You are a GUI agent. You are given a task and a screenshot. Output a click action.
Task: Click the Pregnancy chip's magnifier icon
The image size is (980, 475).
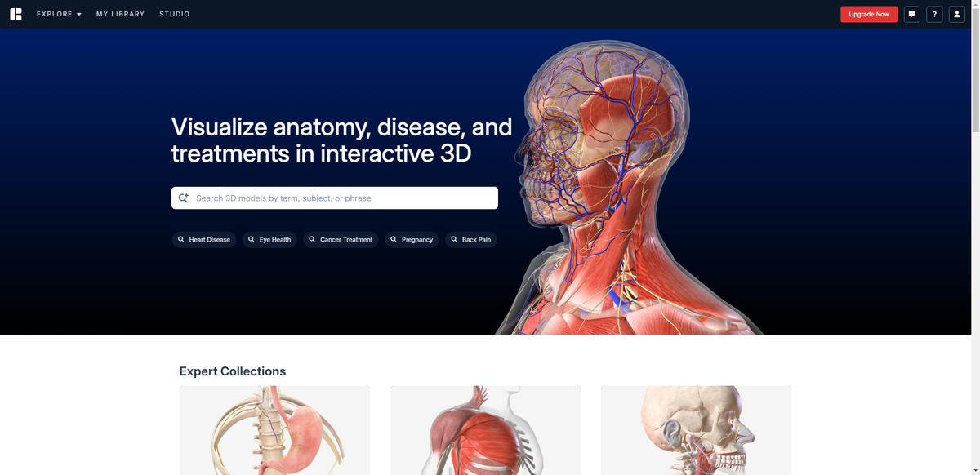pos(394,239)
